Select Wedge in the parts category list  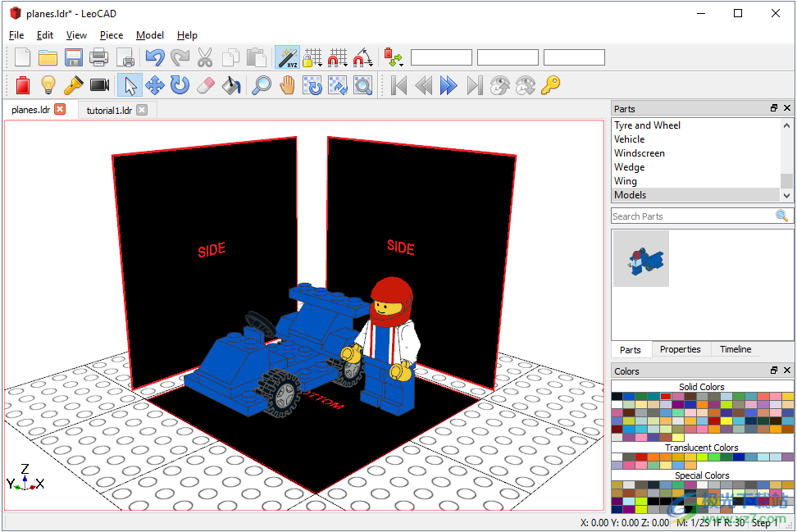coord(630,167)
